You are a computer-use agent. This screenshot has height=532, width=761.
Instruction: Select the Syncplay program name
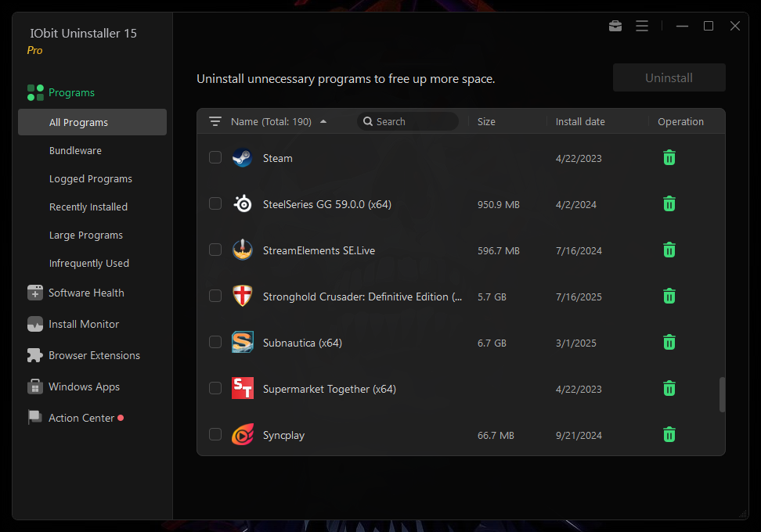283,435
